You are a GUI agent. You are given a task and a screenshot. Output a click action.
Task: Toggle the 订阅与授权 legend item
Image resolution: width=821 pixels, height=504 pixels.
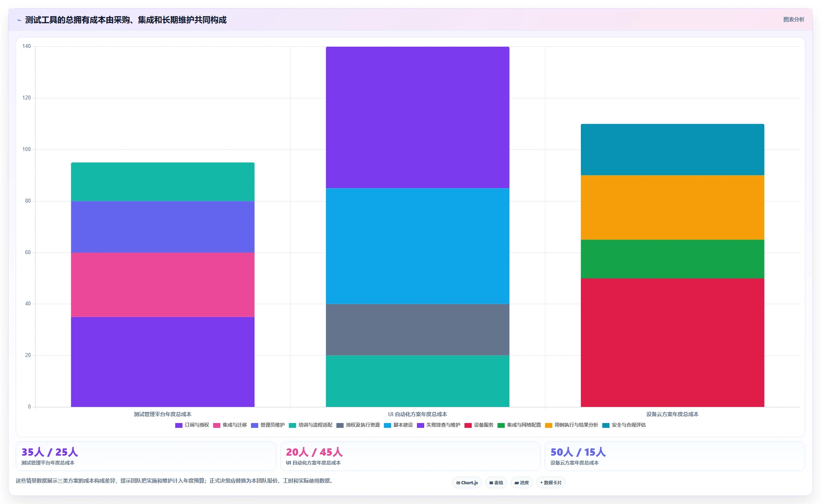click(192, 425)
